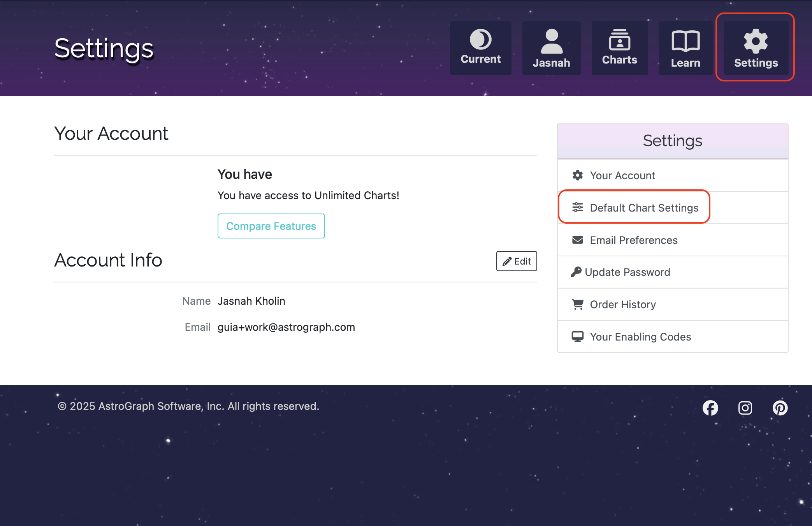Open Default Chart Settings
The width and height of the screenshot is (812, 526).
click(644, 208)
